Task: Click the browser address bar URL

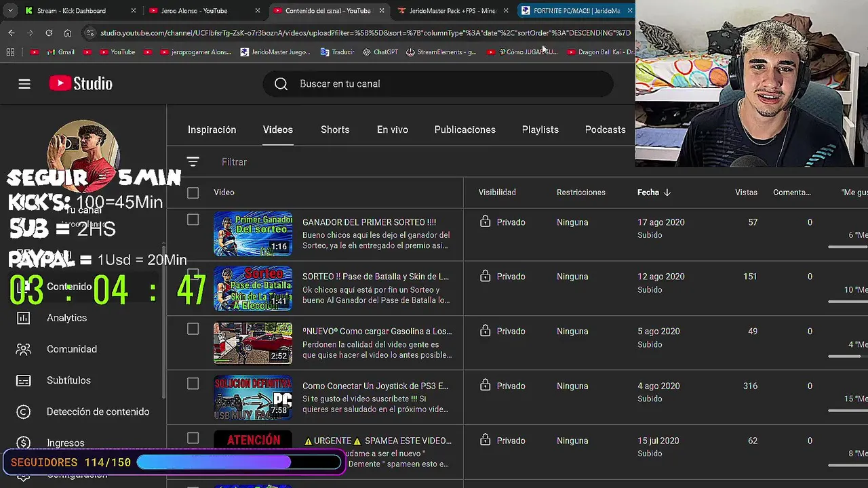Action: tap(366, 33)
